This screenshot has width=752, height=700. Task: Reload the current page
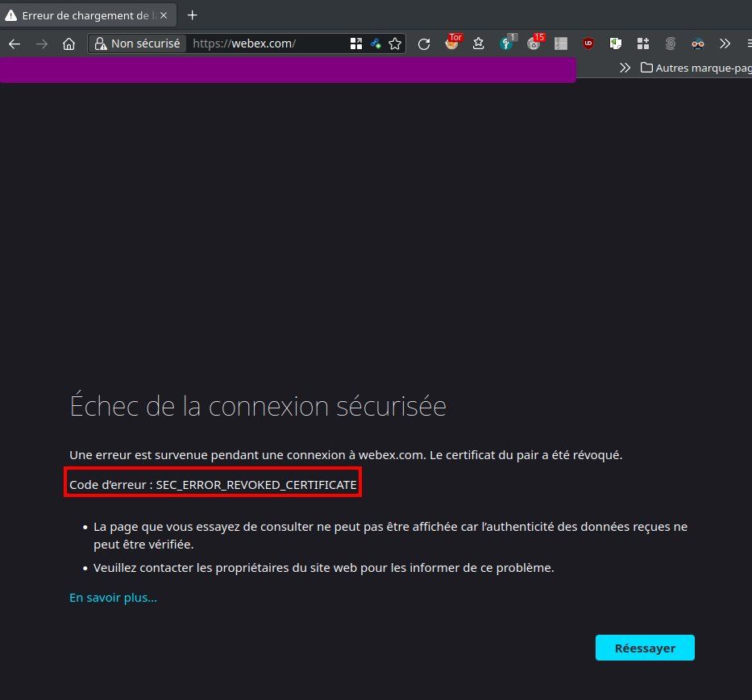tap(424, 44)
